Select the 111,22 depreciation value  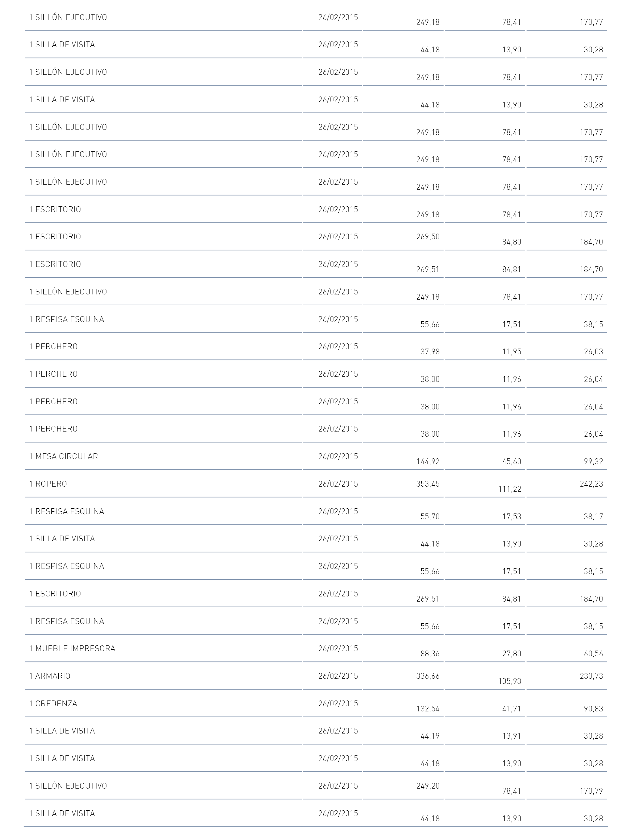510,489
